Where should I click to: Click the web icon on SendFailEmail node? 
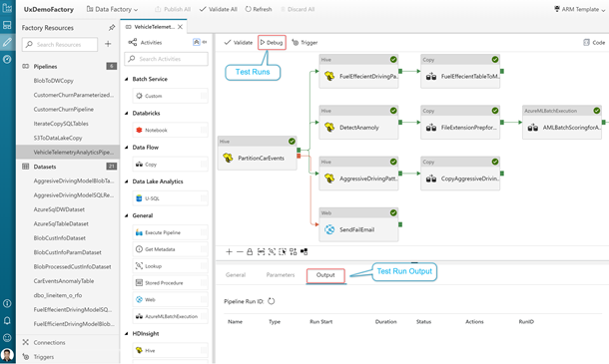329,229
